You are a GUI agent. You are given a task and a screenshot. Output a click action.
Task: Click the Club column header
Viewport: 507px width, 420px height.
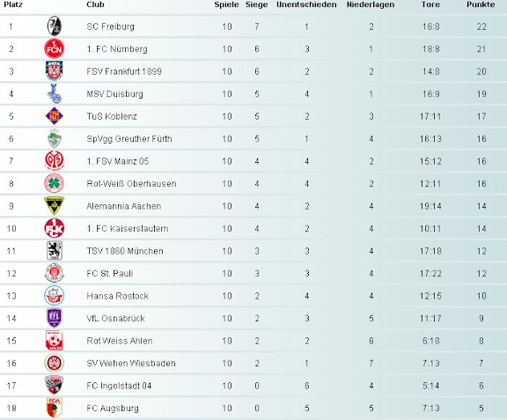tap(95, 4)
